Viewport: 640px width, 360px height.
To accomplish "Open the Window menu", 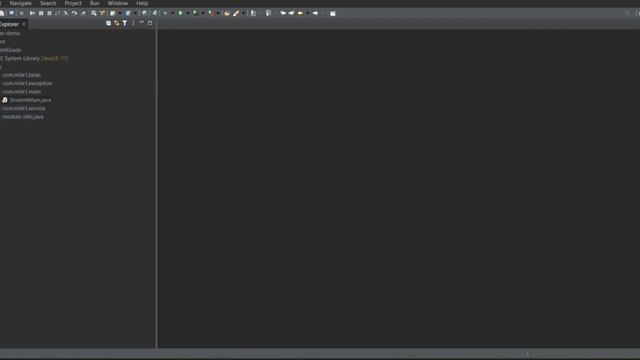I will 118,3.
